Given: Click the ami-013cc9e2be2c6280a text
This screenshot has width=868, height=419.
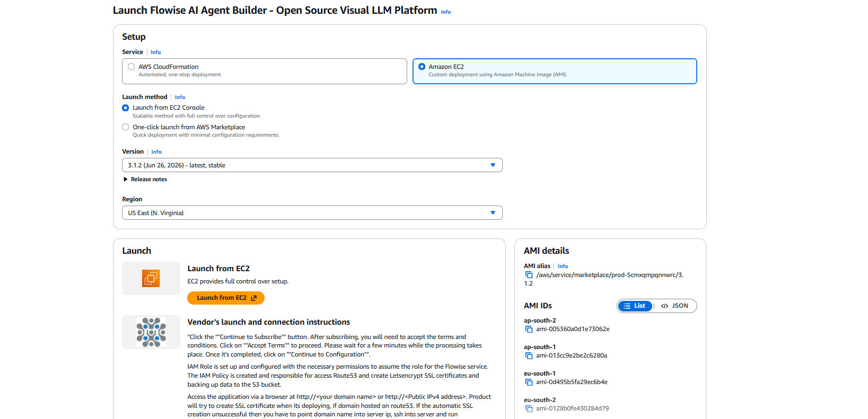Looking at the screenshot, I should pos(572,355).
